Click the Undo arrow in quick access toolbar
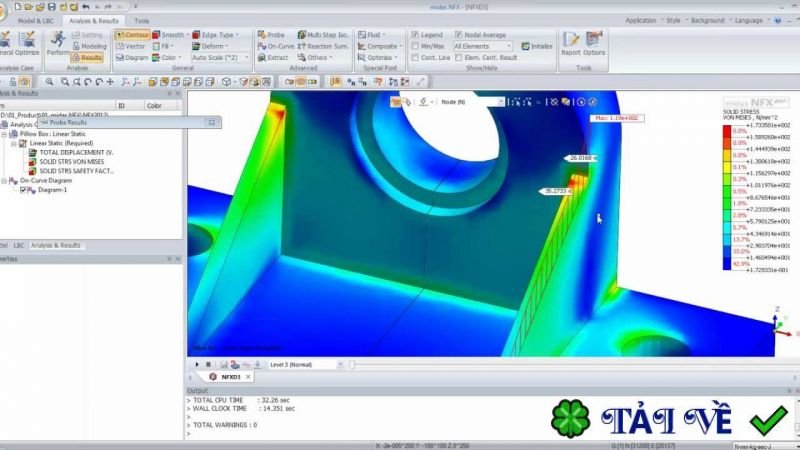 point(85,7)
